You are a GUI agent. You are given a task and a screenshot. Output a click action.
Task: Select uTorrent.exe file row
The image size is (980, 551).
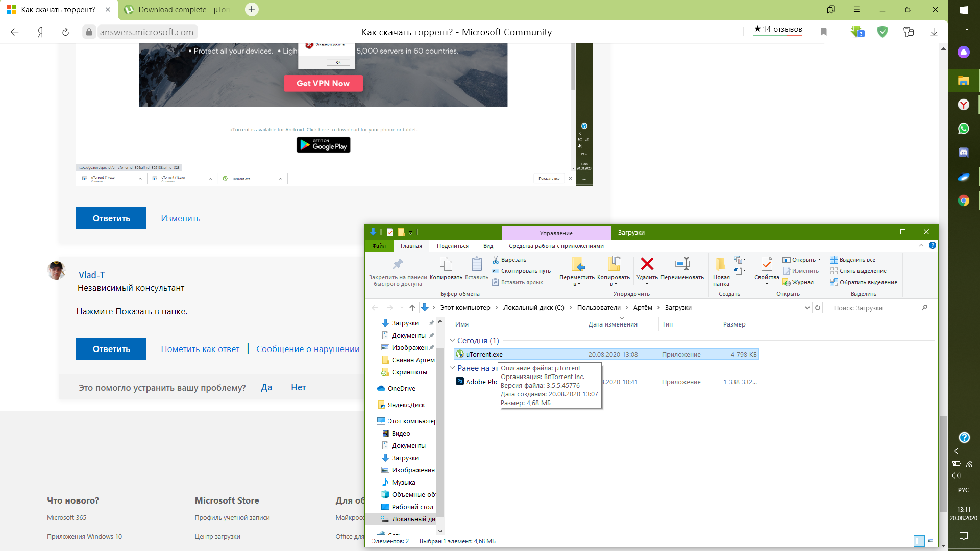(606, 354)
